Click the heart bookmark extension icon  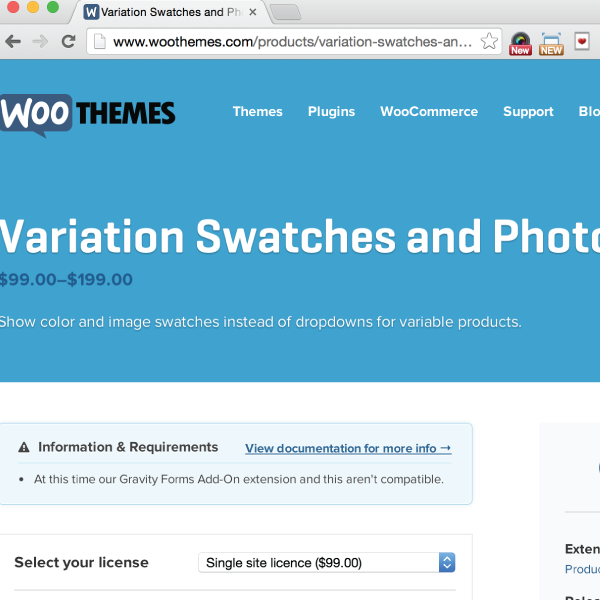click(x=582, y=41)
